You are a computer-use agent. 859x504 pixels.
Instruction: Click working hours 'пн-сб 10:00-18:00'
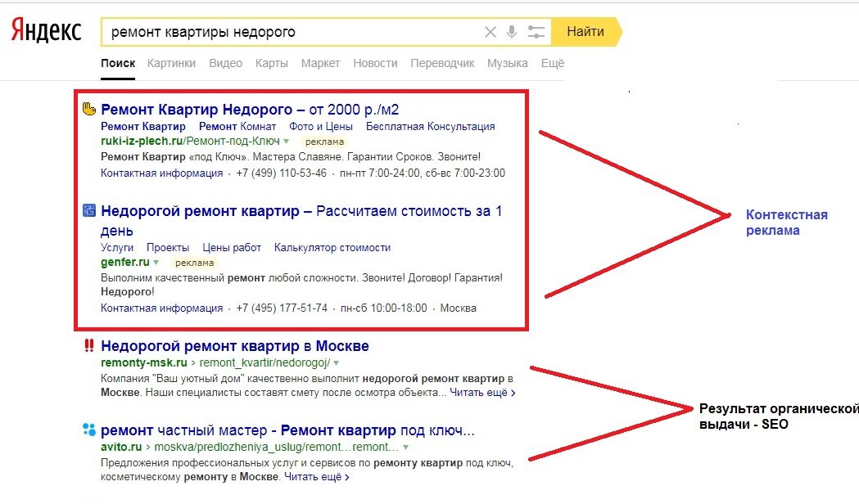[383, 308]
